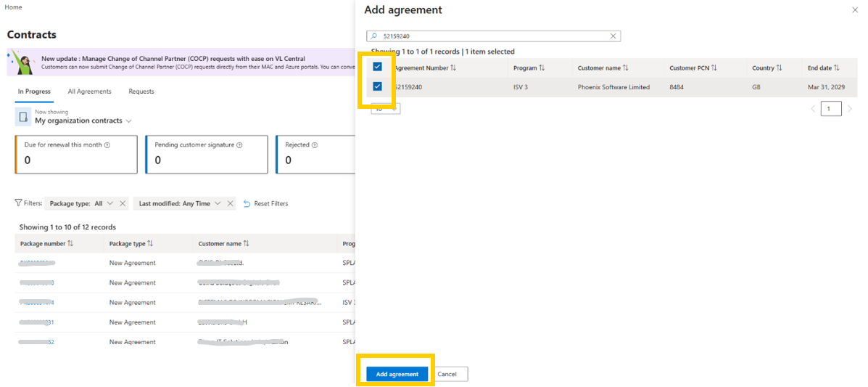The width and height of the screenshot is (868, 387).
Task: Select the Due for renewal this month card
Action: pyautogui.click(x=76, y=155)
